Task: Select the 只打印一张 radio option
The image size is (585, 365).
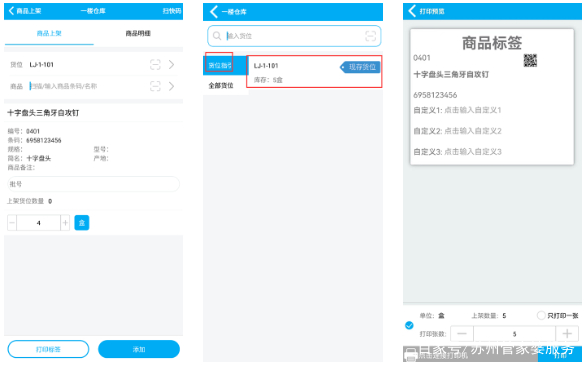Action: click(x=541, y=316)
